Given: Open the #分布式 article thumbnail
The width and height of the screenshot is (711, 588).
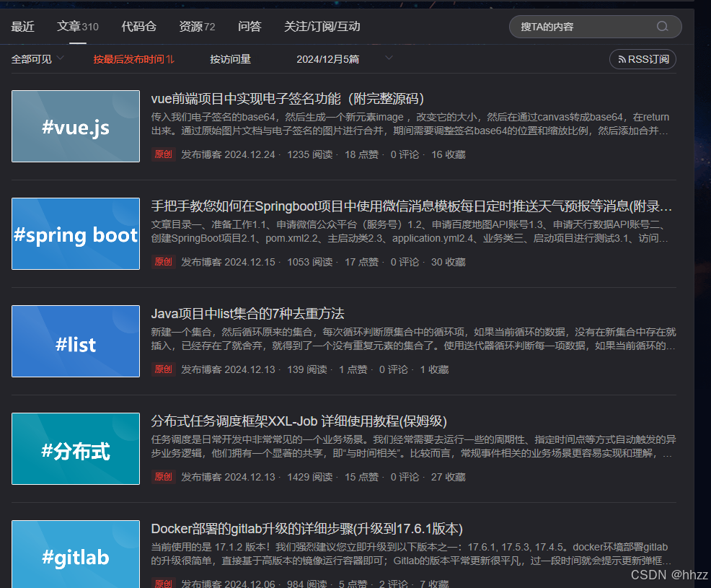Looking at the screenshot, I should [76, 449].
